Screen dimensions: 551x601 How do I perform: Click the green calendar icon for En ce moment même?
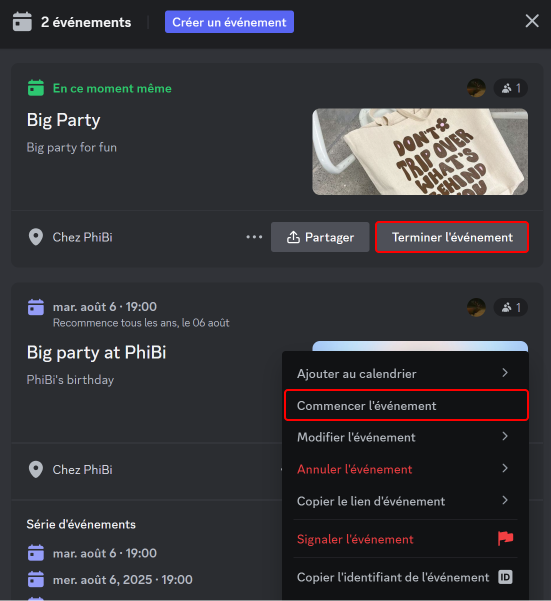tap(36, 88)
